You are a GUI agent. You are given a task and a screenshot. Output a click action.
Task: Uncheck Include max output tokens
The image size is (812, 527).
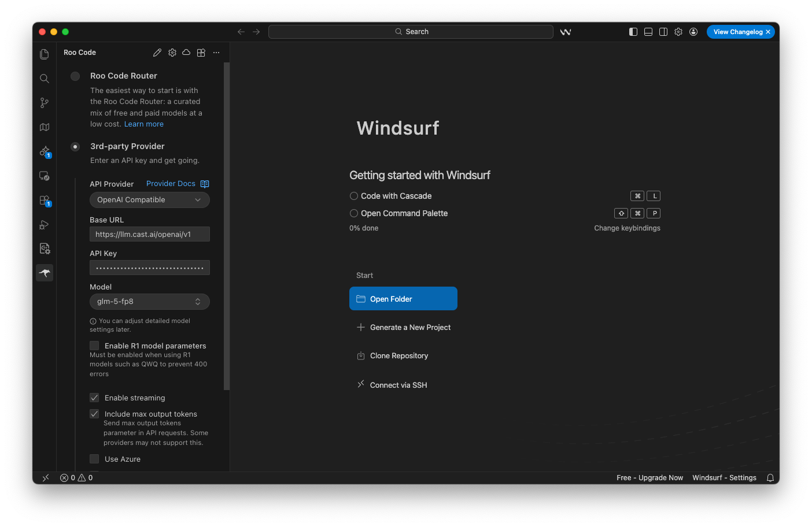click(94, 414)
